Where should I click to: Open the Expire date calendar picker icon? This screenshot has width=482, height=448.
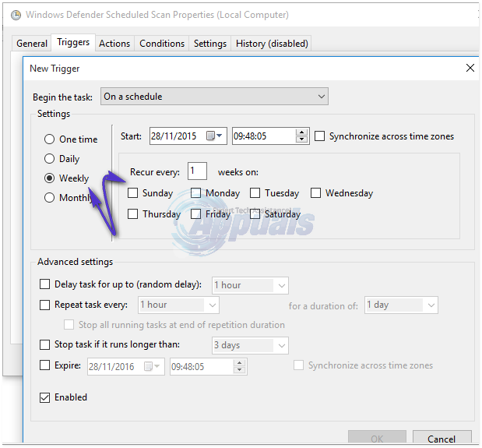pyautogui.click(x=152, y=366)
